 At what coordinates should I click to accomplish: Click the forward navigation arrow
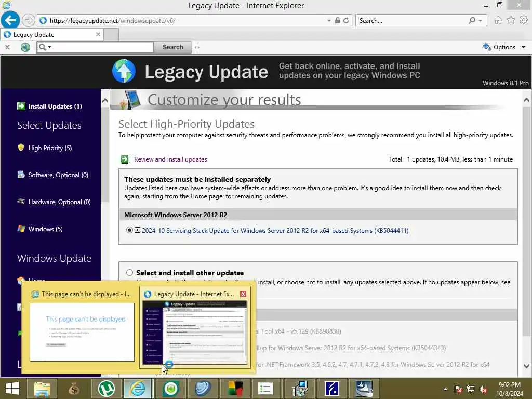[29, 20]
